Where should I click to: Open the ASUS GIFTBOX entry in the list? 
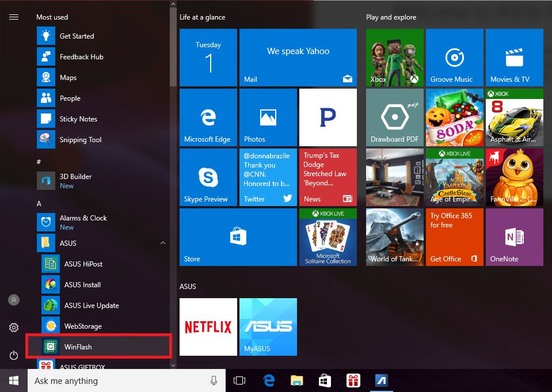coord(102,365)
